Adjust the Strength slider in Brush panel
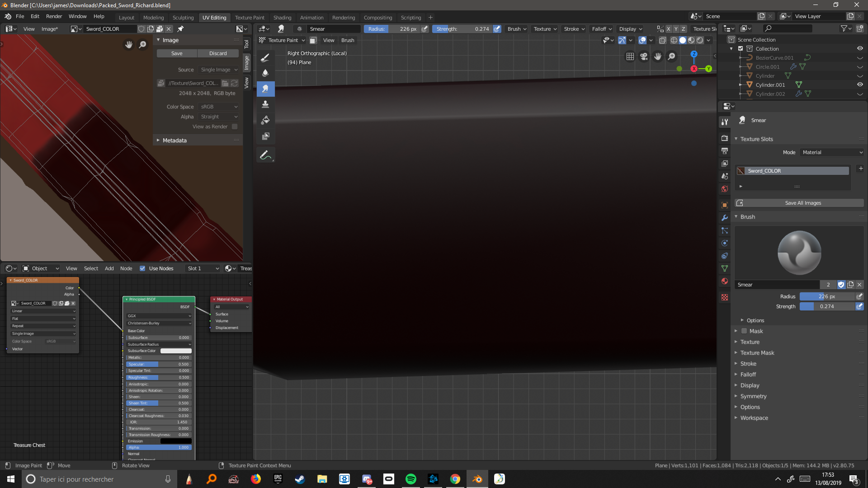The image size is (868, 488). point(826,306)
